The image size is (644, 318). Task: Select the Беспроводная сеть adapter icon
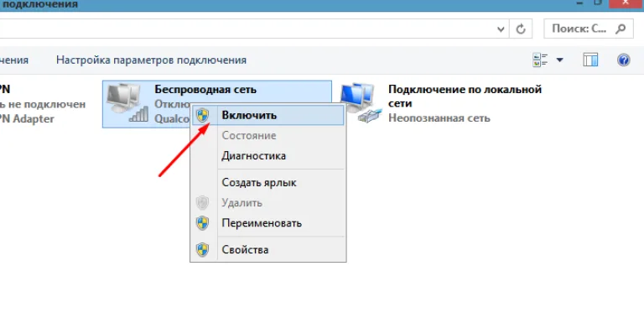127,102
